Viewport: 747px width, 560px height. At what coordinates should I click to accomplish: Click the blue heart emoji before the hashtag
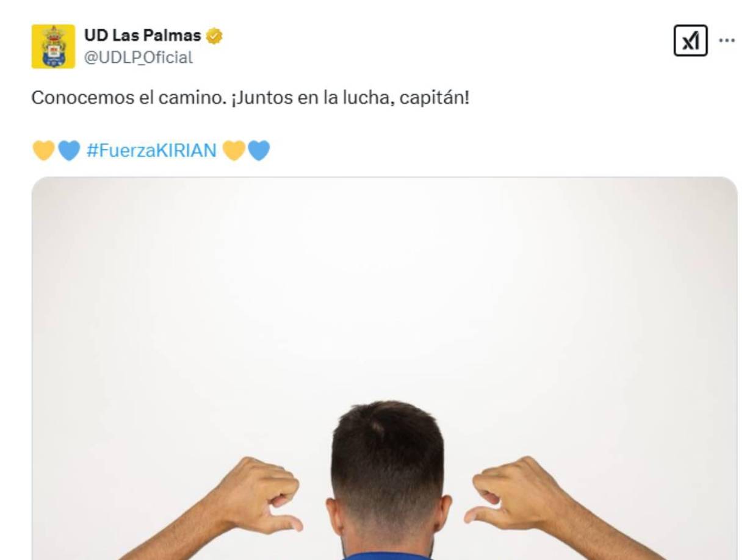click(68, 150)
